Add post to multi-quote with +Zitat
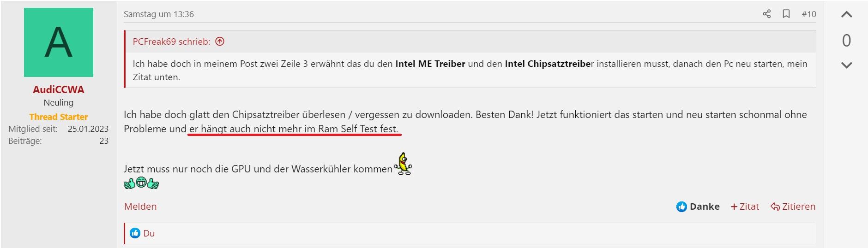This screenshot has width=868, height=248. pos(745,207)
